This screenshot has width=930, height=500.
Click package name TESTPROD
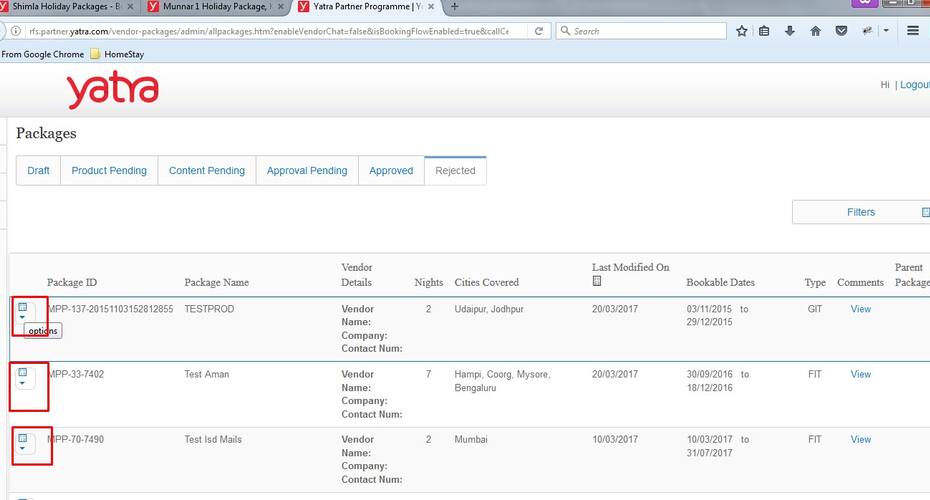click(209, 309)
